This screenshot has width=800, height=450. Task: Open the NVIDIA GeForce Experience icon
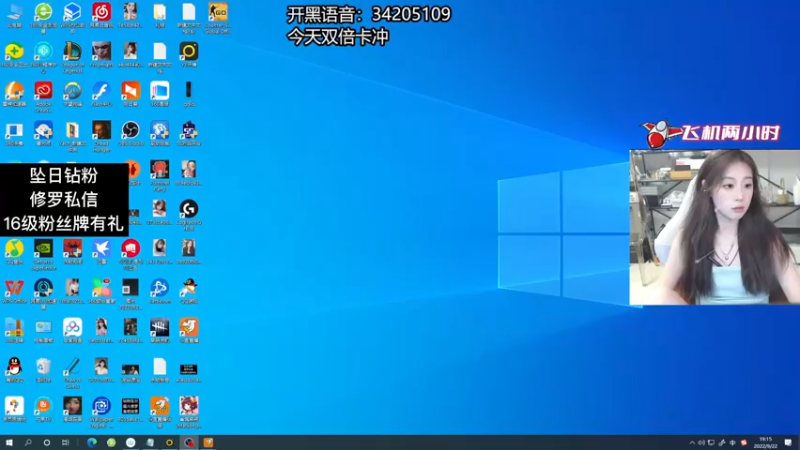[43, 248]
